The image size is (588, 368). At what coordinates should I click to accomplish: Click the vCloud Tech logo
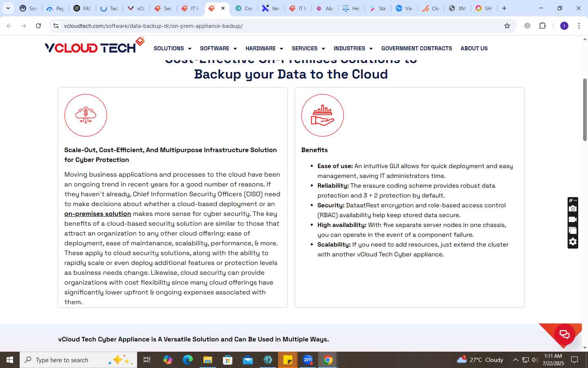tap(94, 46)
